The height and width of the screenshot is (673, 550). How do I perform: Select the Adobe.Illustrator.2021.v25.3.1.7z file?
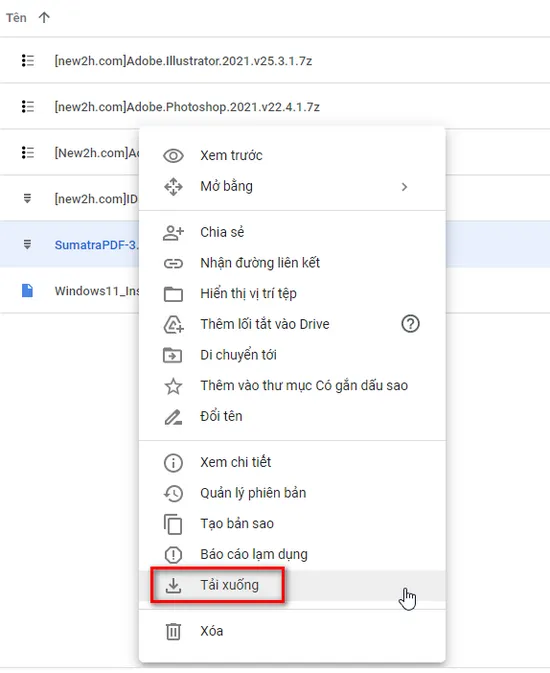[x=183, y=61]
